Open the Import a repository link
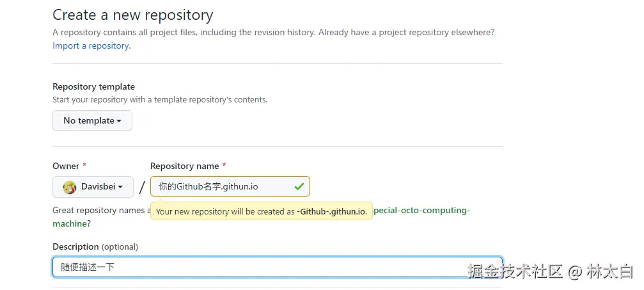This screenshot has width=644, height=290. click(91, 46)
